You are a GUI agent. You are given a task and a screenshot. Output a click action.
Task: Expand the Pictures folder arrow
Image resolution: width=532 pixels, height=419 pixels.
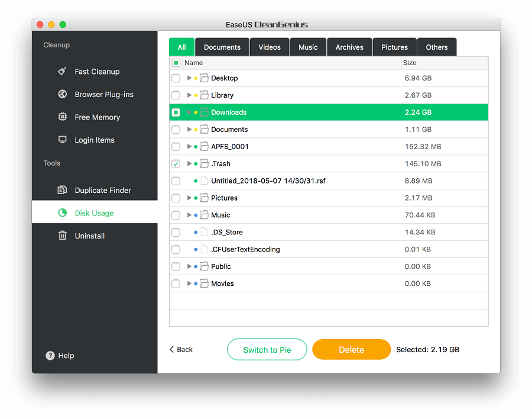[189, 198]
